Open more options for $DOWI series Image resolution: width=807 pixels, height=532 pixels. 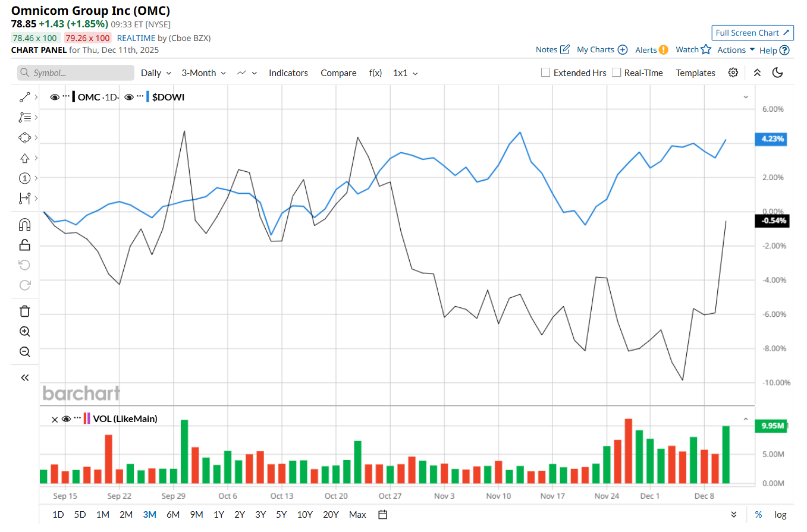[140, 97]
